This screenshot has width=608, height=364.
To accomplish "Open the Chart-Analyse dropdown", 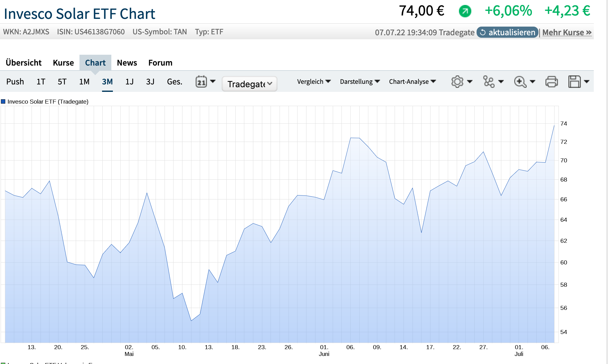I will (412, 81).
